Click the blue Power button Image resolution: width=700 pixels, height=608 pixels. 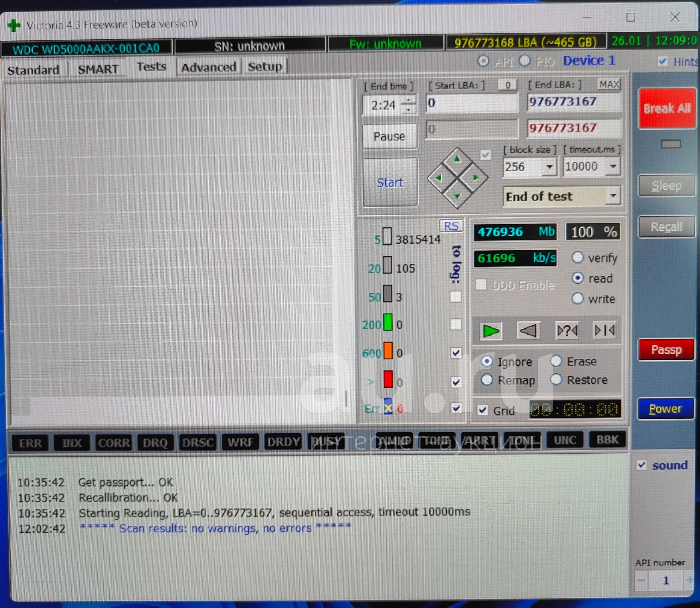pos(665,409)
